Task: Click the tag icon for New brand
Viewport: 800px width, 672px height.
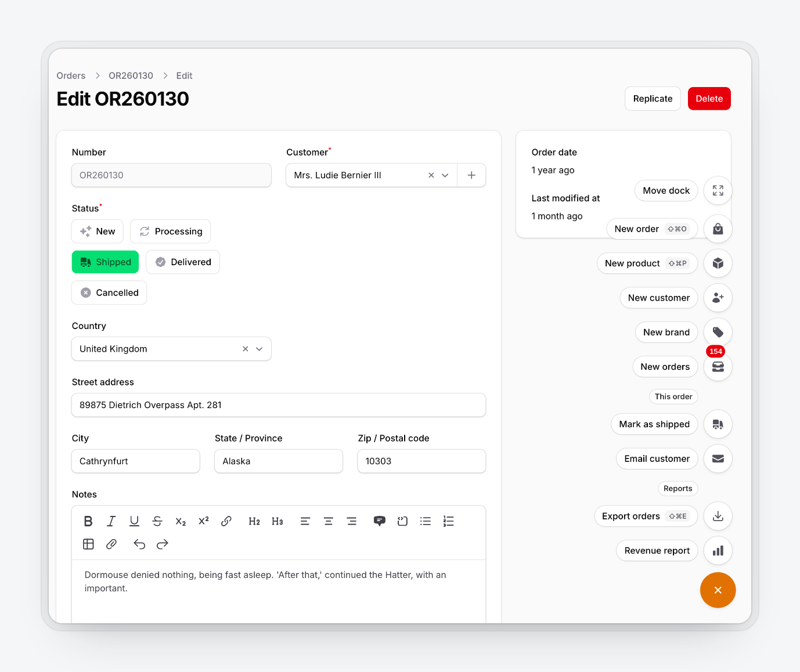Action: 718,333
